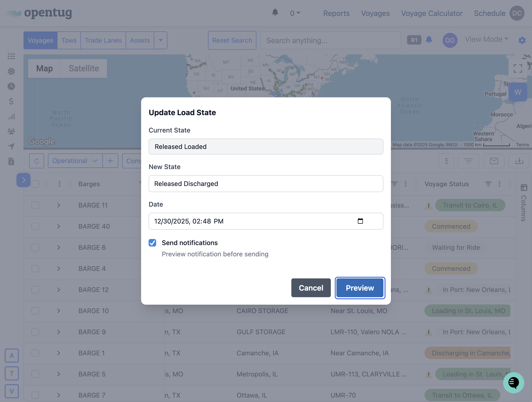Click the notification bell in top bar
This screenshot has height=402, width=532.
coord(275,12)
